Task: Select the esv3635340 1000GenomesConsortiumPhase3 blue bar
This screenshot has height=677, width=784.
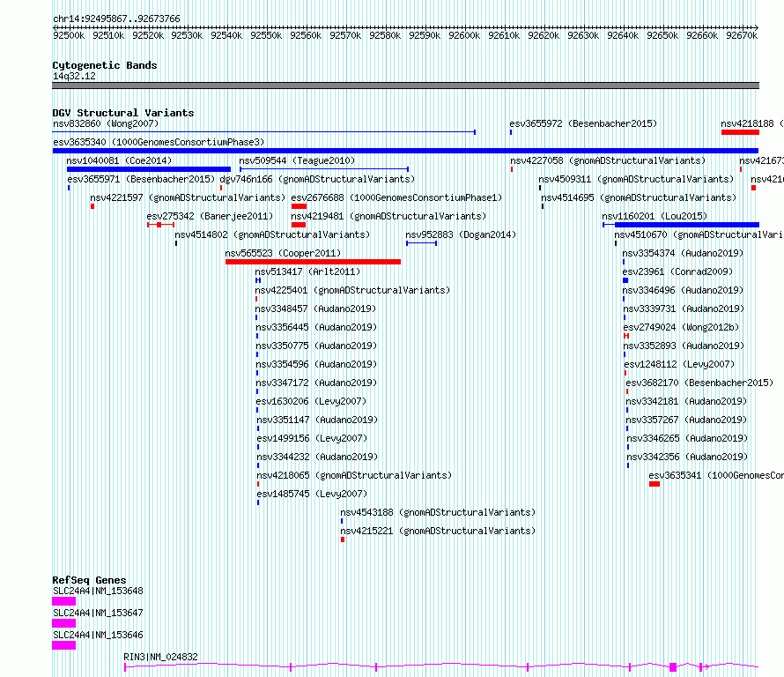Action: (405, 151)
